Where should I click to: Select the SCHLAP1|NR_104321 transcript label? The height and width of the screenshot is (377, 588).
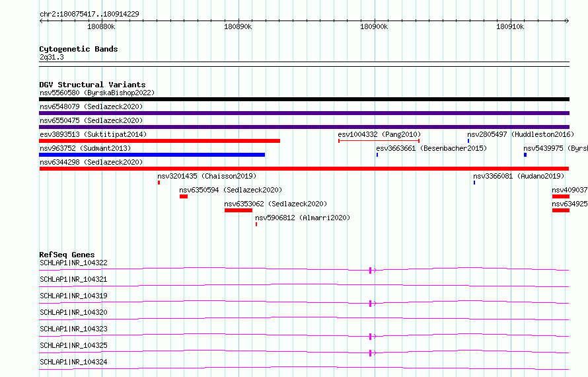coord(73,279)
